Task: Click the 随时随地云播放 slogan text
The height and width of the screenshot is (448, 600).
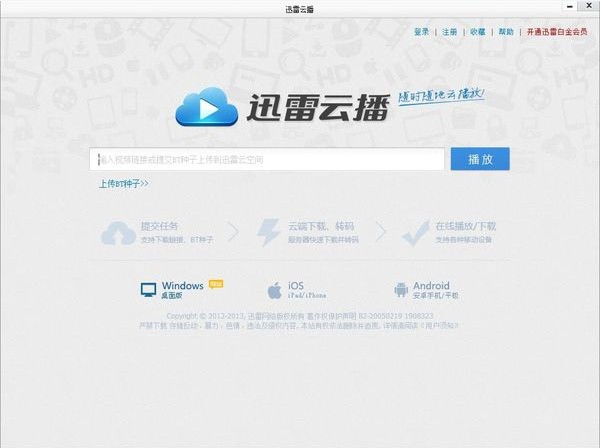Action: click(441, 96)
